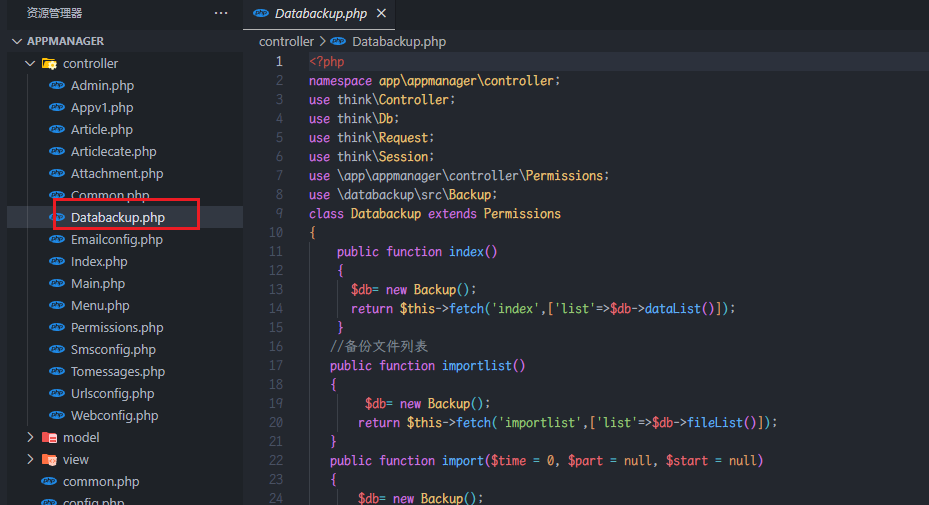
Task: Click 'use think\Db;' line
Action: pyautogui.click(x=354, y=119)
